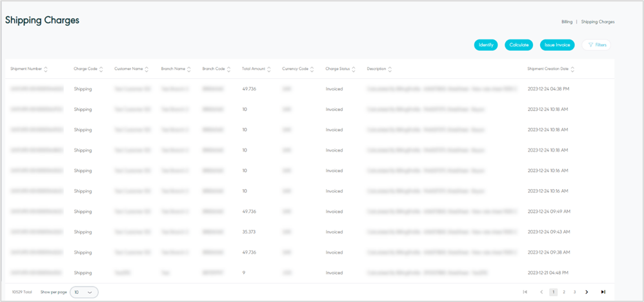Open Billing breadcrumb link

[x=567, y=21]
